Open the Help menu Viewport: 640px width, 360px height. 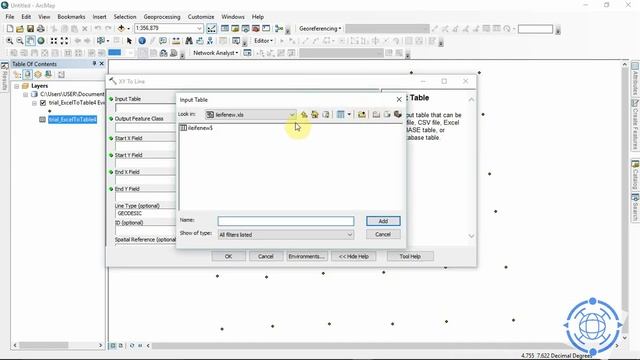258,17
